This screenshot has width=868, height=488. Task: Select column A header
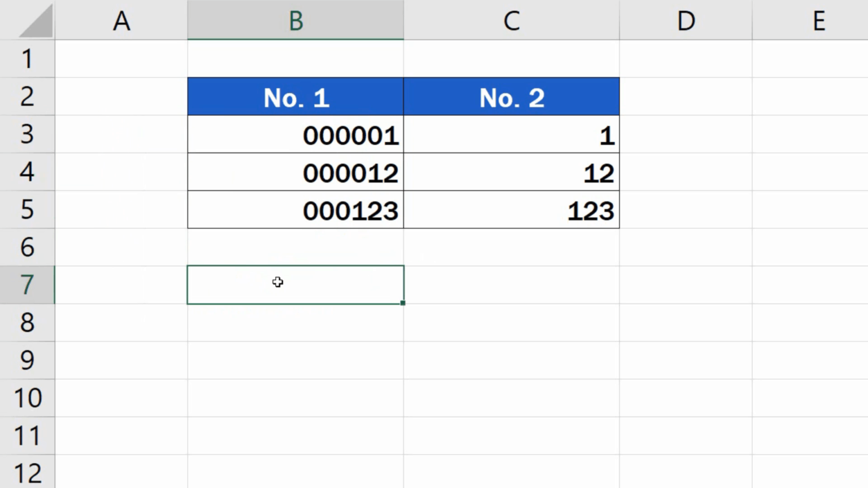point(121,21)
